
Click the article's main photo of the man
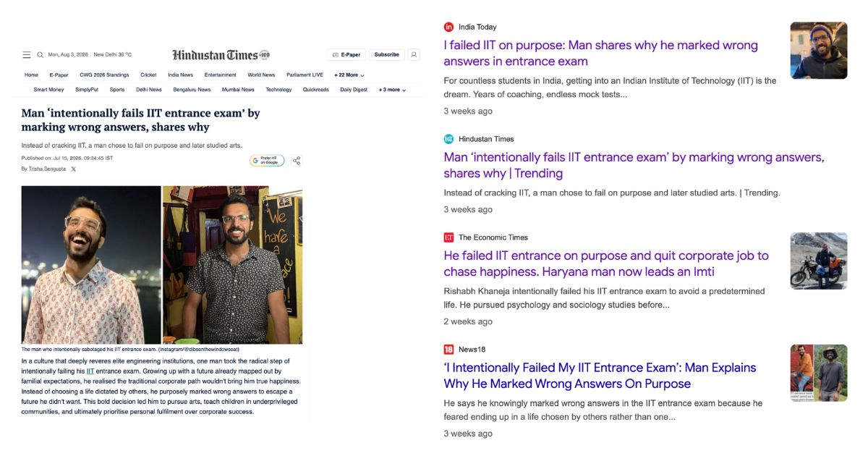(x=162, y=265)
